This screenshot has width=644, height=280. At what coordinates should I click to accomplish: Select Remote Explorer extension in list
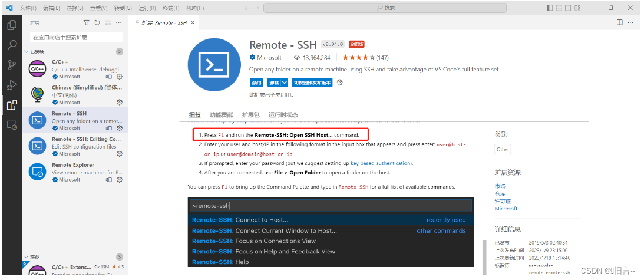75,172
